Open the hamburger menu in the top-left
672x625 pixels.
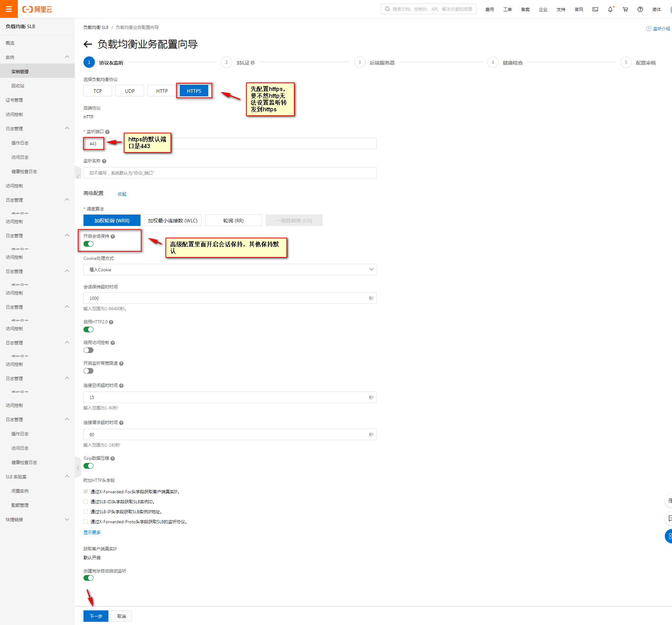[9, 9]
